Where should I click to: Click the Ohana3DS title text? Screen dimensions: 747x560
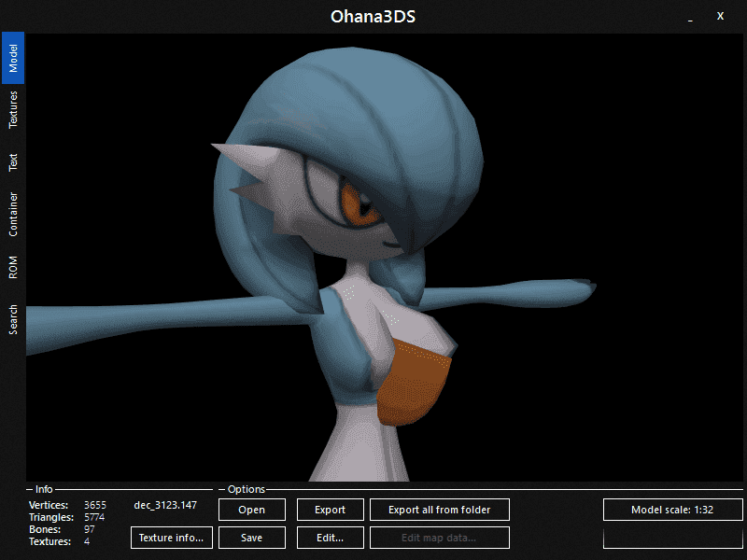point(373,17)
